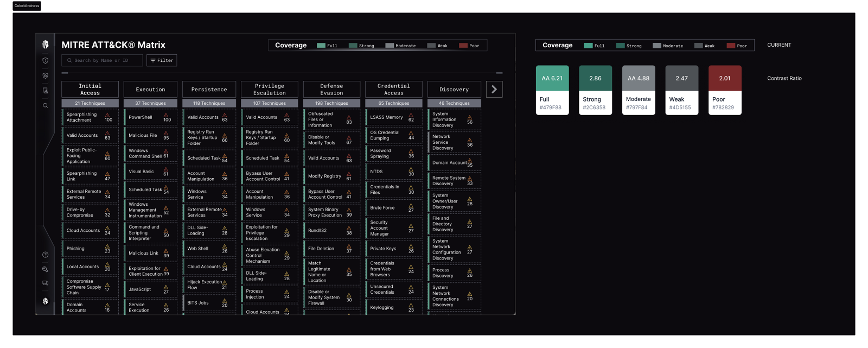Click warning icon on BITS Jobs

click(225, 300)
